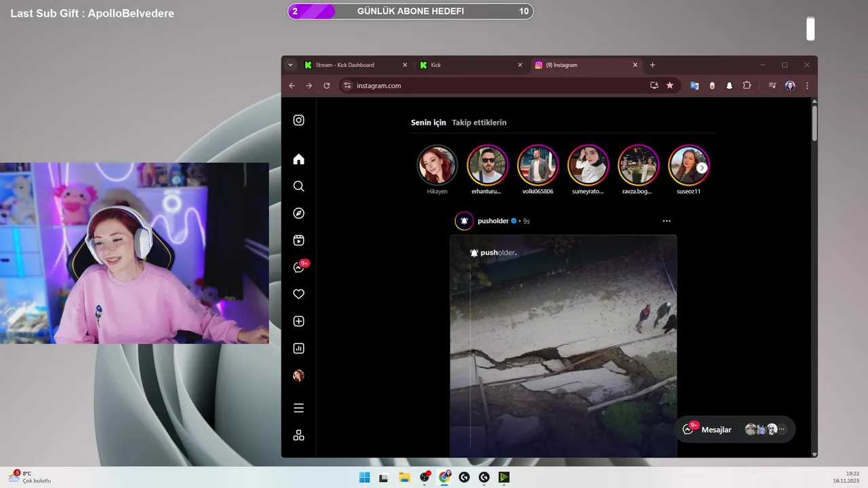Open File Explorer from the taskbar

404,477
